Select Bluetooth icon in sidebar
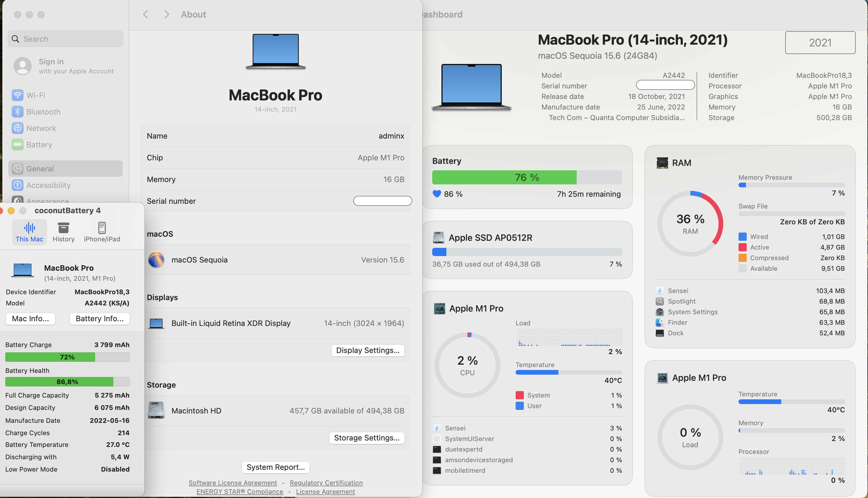Image resolution: width=868 pixels, height=498 pixels. pyautogui.click(x=17, y=112)
